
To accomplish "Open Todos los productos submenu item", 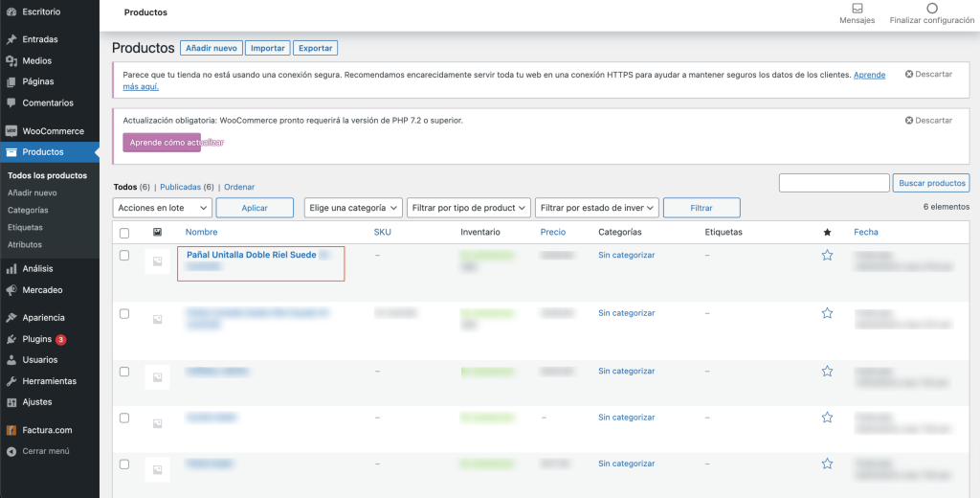I will pyautogui.click(x=48, y=176).
